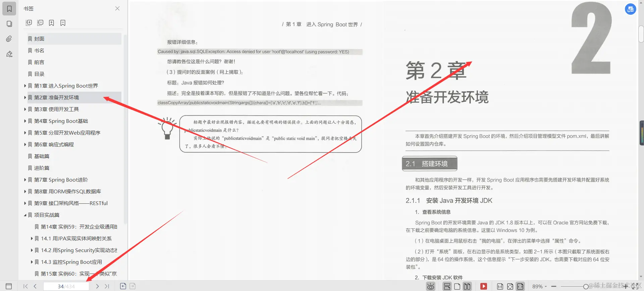Expand 第5章 分层开发Web应用程序 bookmark
Viewport: 644px width, 291px height.
(25, 133)
